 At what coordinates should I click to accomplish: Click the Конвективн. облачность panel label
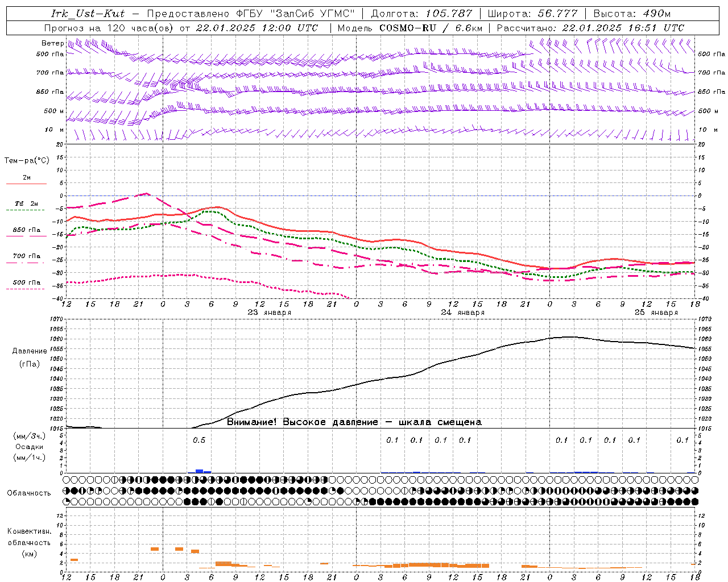click(x=29, y=537)
